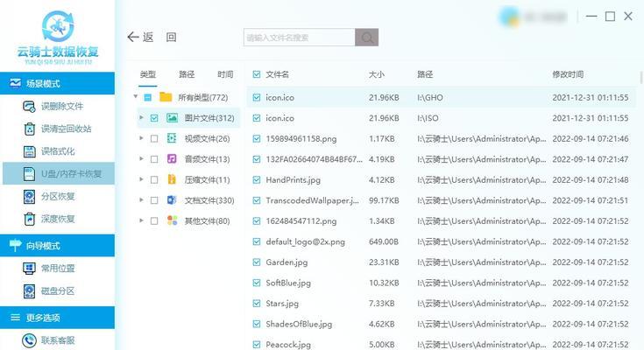Expand the 压缩文件 tree node arrow
This screenshot has height=350, width=644.
click(141, 179)
